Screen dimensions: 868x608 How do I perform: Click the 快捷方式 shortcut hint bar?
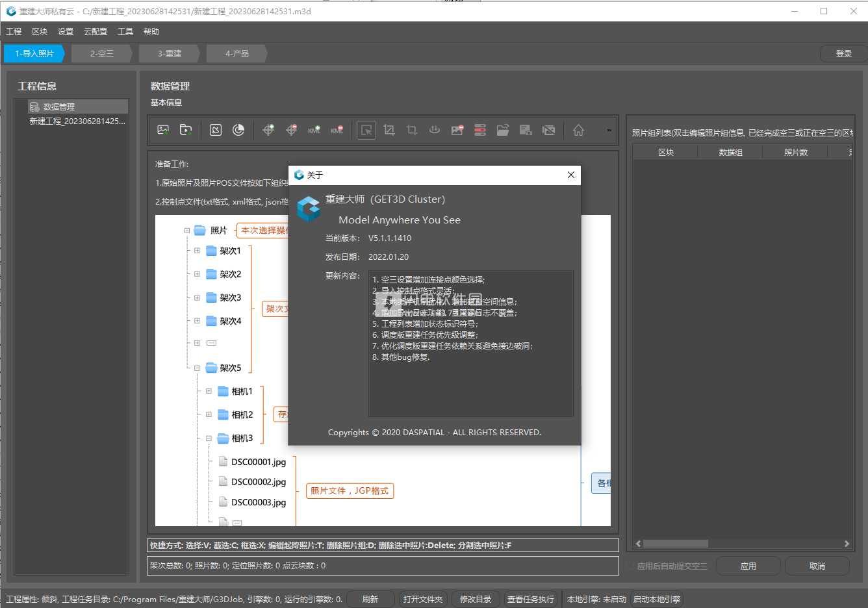[x=383, y=545]
